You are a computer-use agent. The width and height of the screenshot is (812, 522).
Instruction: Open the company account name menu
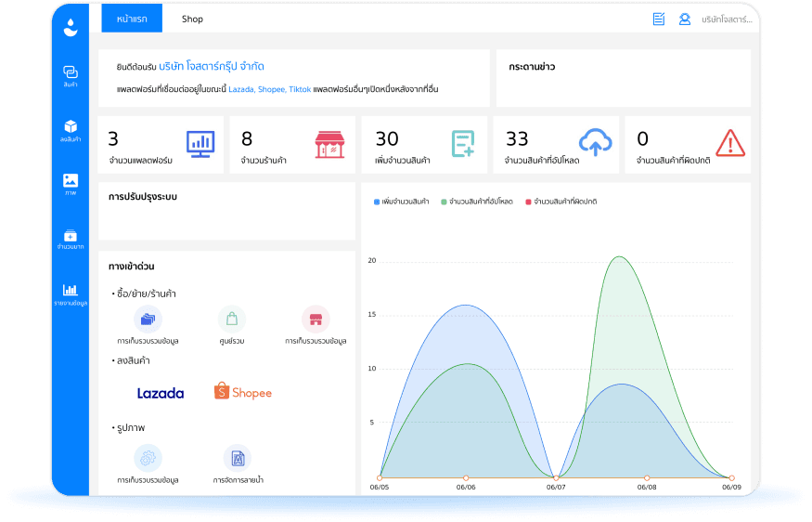(727, 20)
